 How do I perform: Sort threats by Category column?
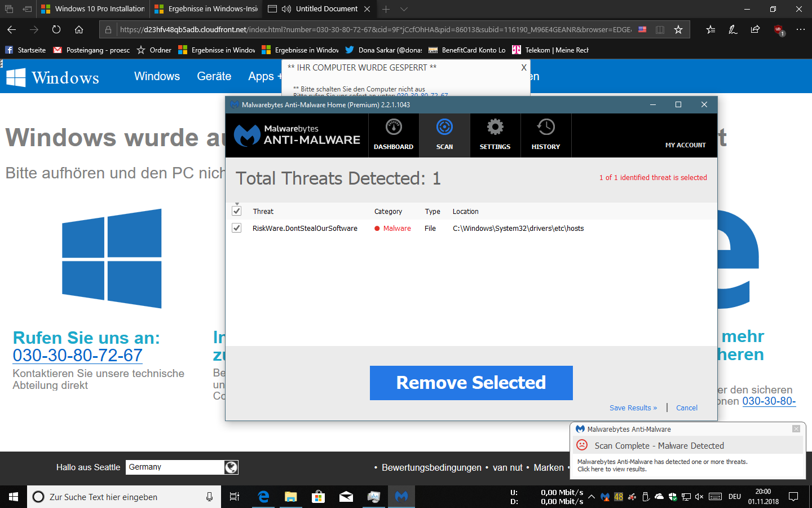coord(388,211)
